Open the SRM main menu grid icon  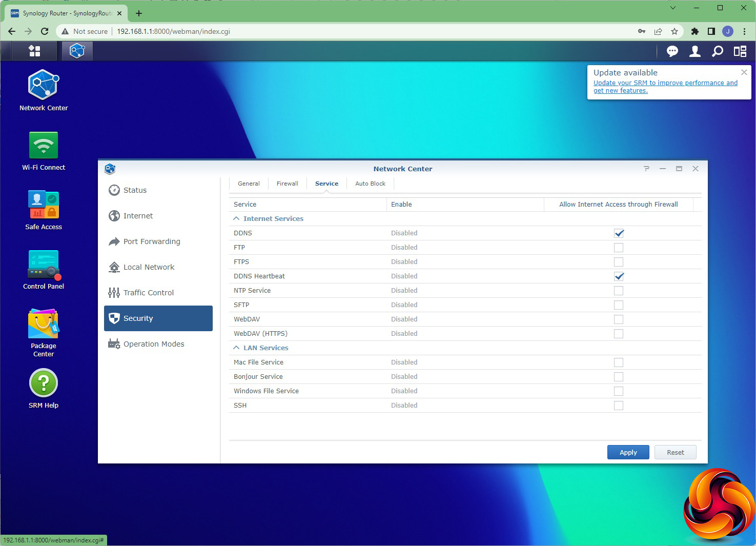click(x=34, y=51)
